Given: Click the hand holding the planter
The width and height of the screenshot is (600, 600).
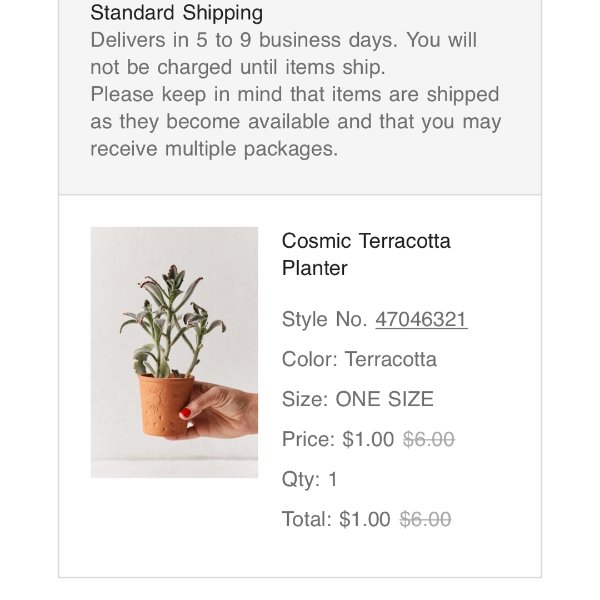Looking at the screenshot, I should [220, 410].
